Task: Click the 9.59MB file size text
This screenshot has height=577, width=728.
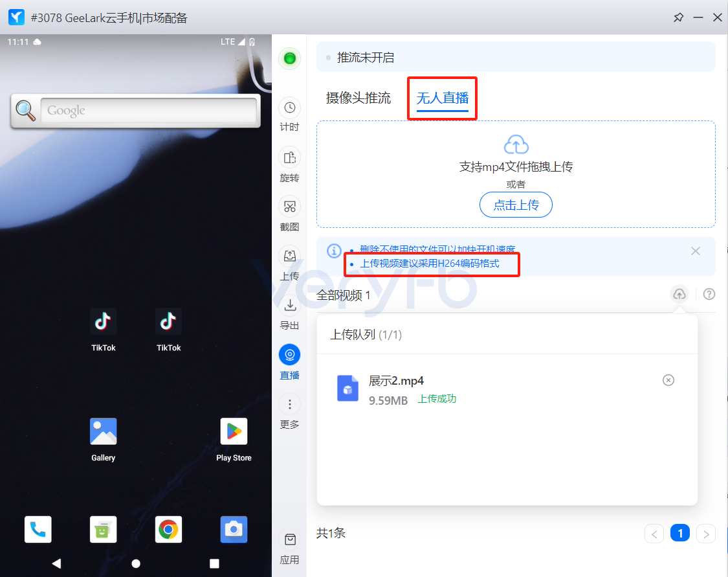Action: (388, 400)
